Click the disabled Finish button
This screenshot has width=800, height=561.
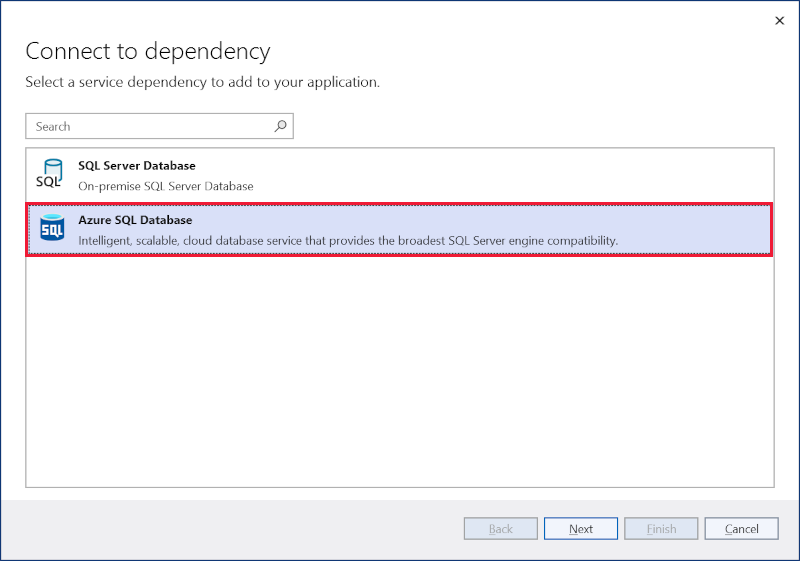click(661, 529)
